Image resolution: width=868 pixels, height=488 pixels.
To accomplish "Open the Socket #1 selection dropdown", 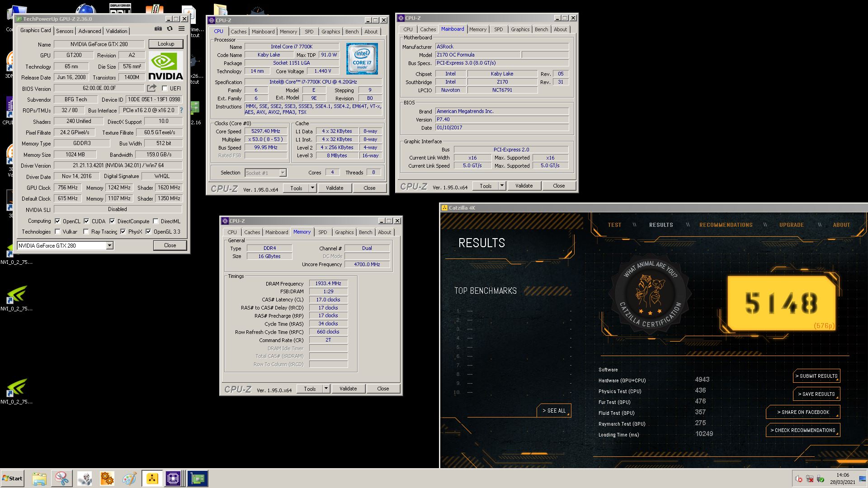I will tap(283, 173).
